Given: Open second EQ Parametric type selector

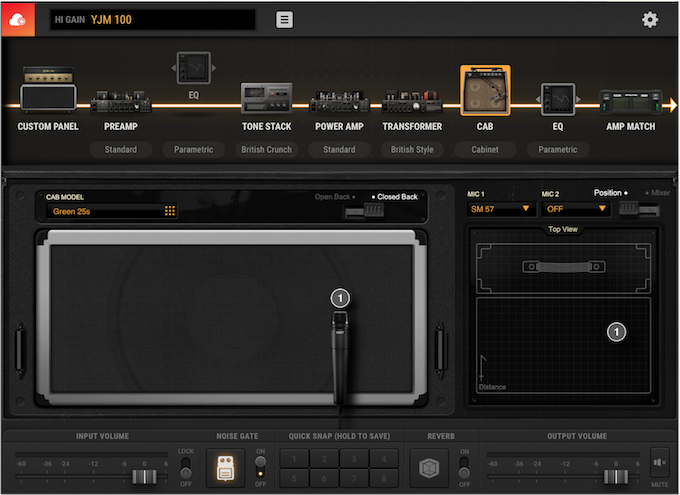Looking at the screenshot, I should coord(558,150).
